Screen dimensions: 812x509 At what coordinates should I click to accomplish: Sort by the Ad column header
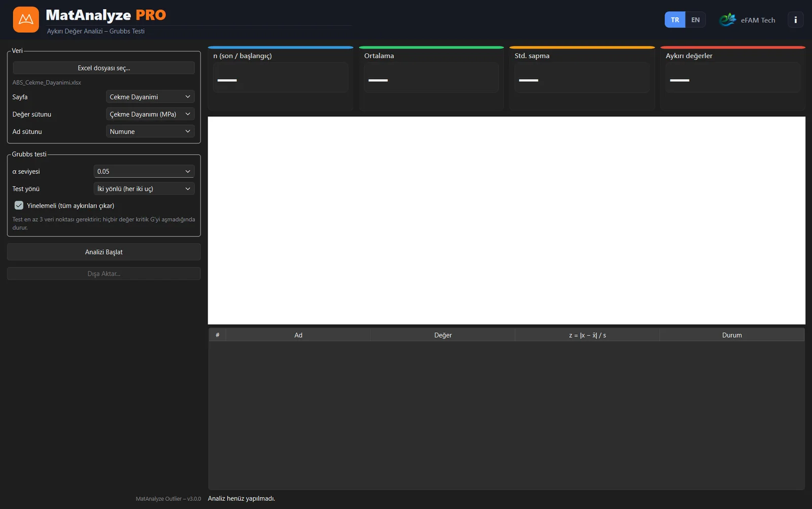coord(298,335)
